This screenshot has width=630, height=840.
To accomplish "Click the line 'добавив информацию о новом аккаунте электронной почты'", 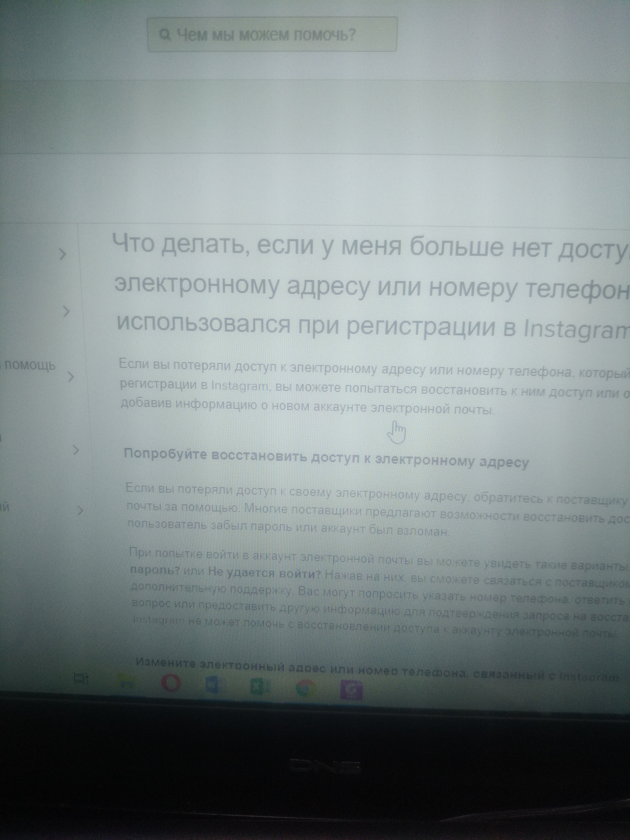I will point(308,406).
